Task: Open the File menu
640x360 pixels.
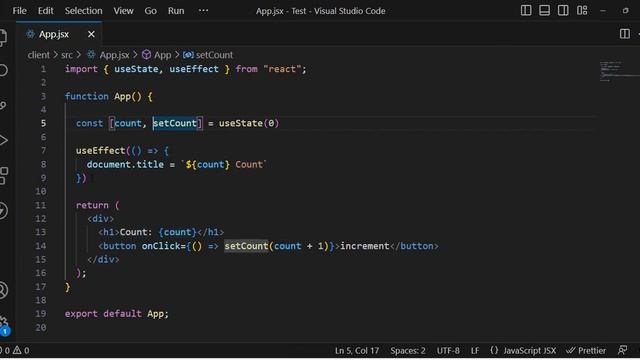Action: (x=19, y=11)
